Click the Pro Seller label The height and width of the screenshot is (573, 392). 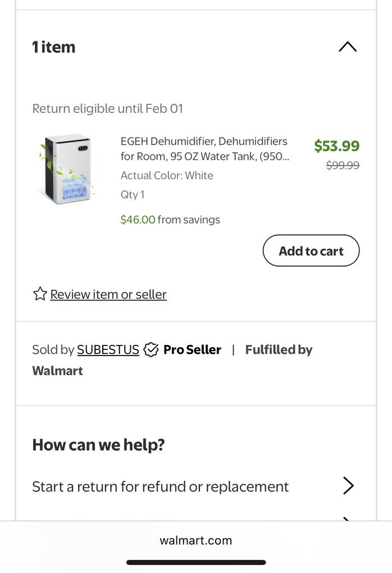click(x=192, y=349)
